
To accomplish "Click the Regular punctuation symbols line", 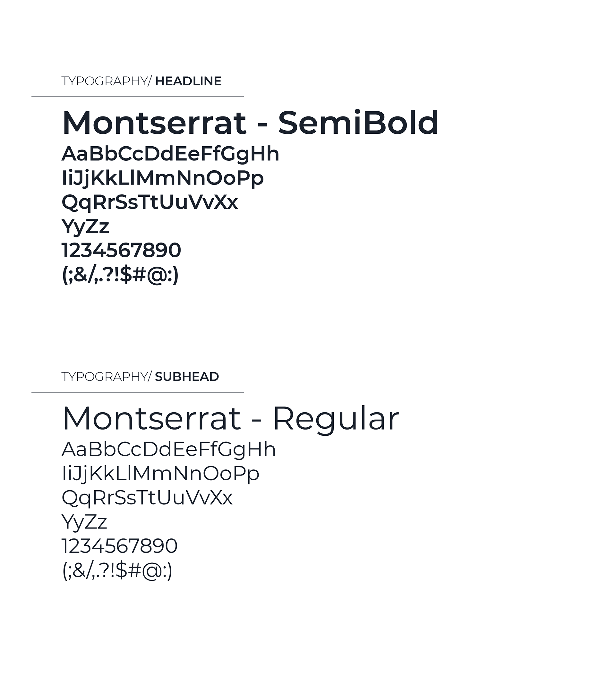I will (117, 570).
